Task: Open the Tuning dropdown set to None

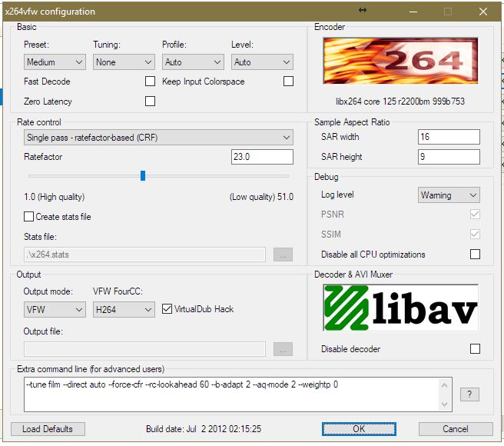Action: coord(124,62)
